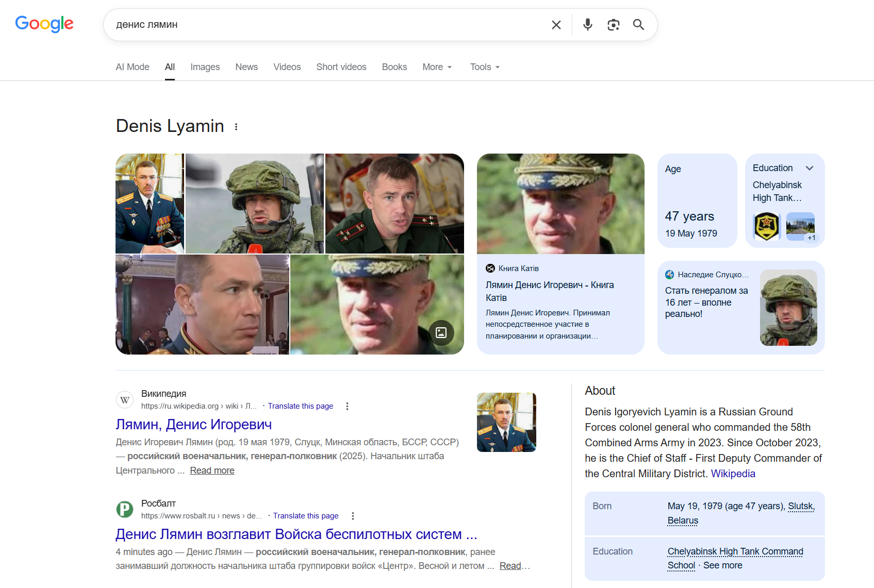Click Translate this page for Wikipedia result
874x588 pixels.
[301, 406]
